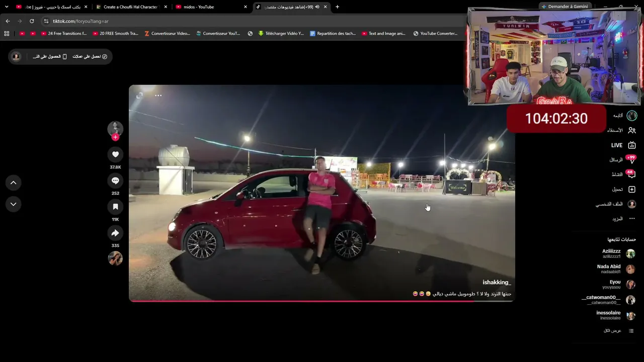Open the comments bubble showing 252
The height and width of the screenshot is (362, 644).
(115, 180)
